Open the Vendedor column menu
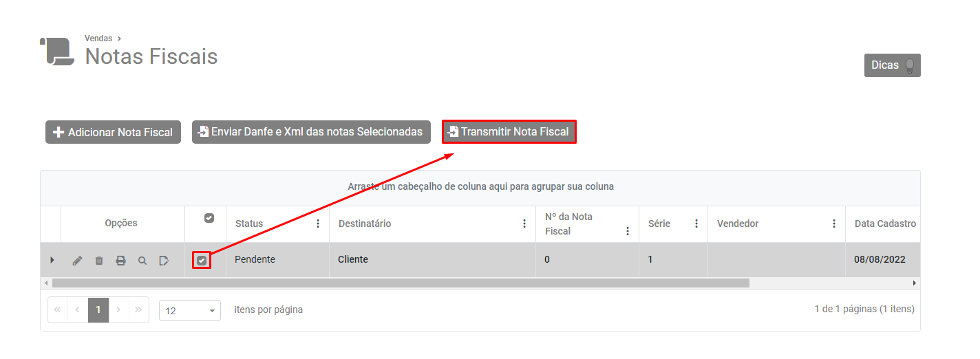Screen dimensions: 980x359 [x=834, y=224]
